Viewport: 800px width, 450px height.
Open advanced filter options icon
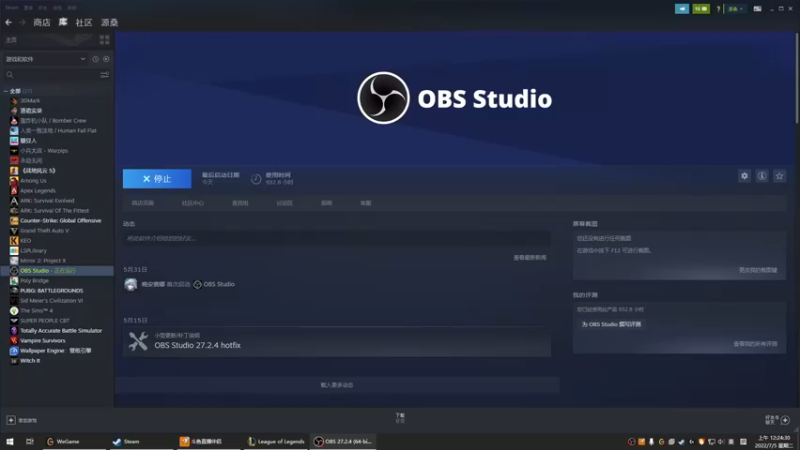coord(105,75)
